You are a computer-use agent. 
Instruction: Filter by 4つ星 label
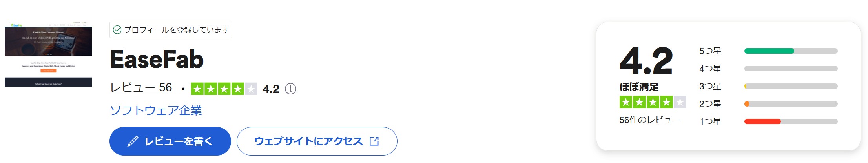(x=710, y=69)
